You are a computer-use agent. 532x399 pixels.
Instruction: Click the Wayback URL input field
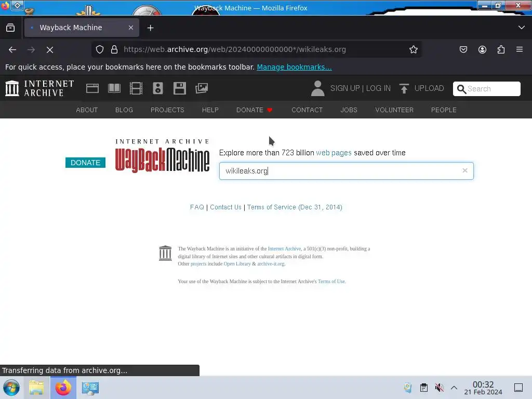click(x=346, y=170)
